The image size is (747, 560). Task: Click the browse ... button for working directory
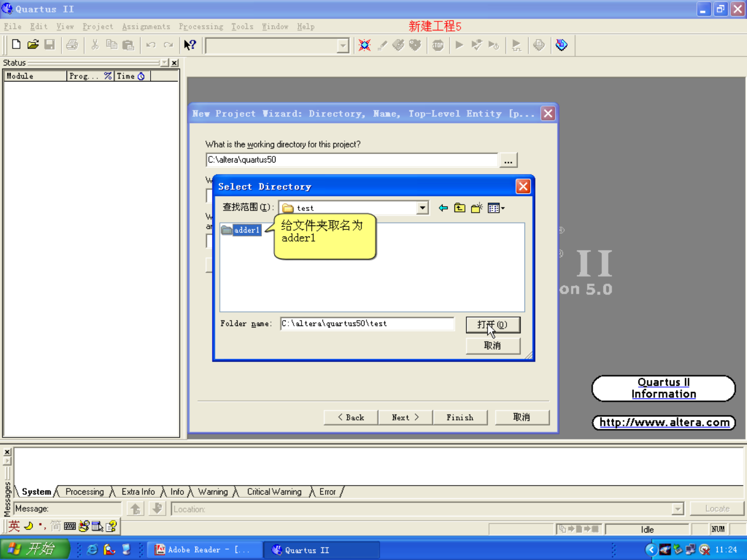tap(508, 160)
